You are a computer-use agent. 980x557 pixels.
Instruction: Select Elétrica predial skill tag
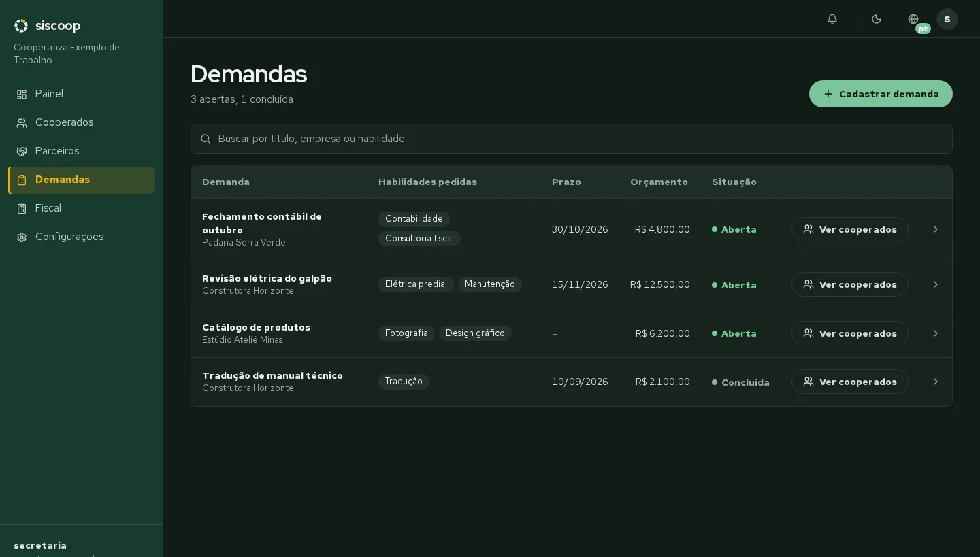(416, 284)
